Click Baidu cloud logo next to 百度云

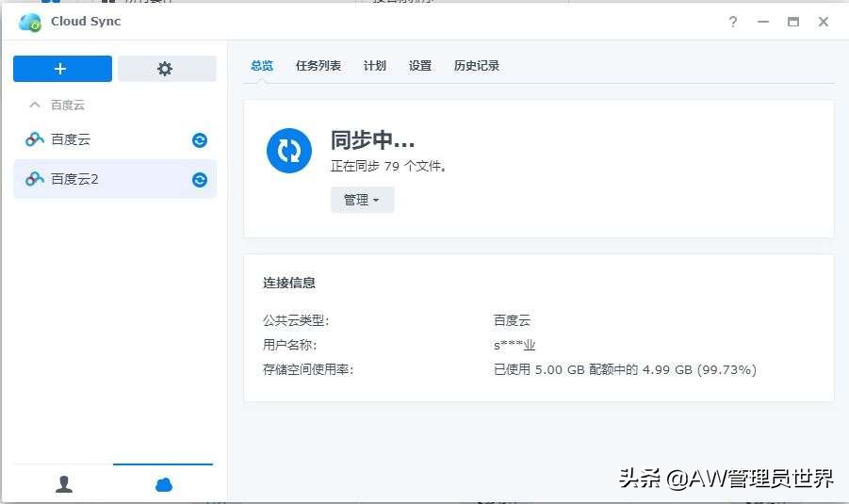(x=35, y=139)
